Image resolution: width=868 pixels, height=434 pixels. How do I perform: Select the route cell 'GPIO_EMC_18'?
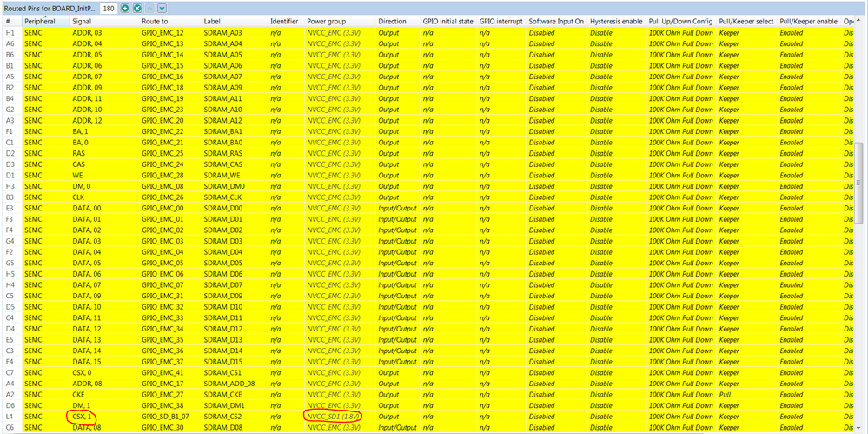(x=162, y=88)
